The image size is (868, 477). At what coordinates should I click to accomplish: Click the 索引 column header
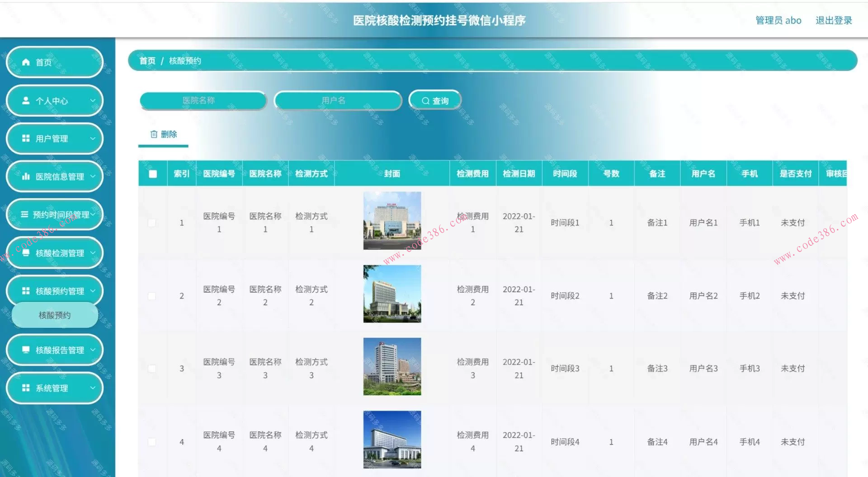182,173
